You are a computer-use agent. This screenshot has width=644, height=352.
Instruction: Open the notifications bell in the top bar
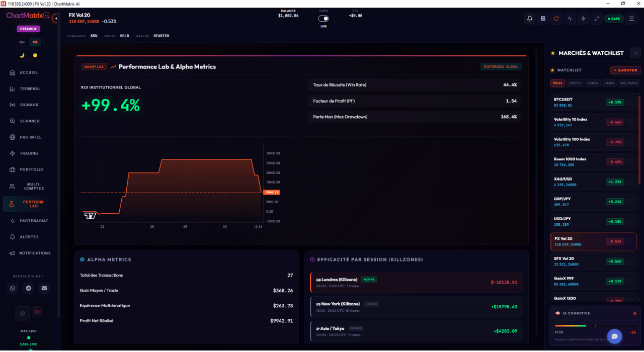click(x=530, y=19)
